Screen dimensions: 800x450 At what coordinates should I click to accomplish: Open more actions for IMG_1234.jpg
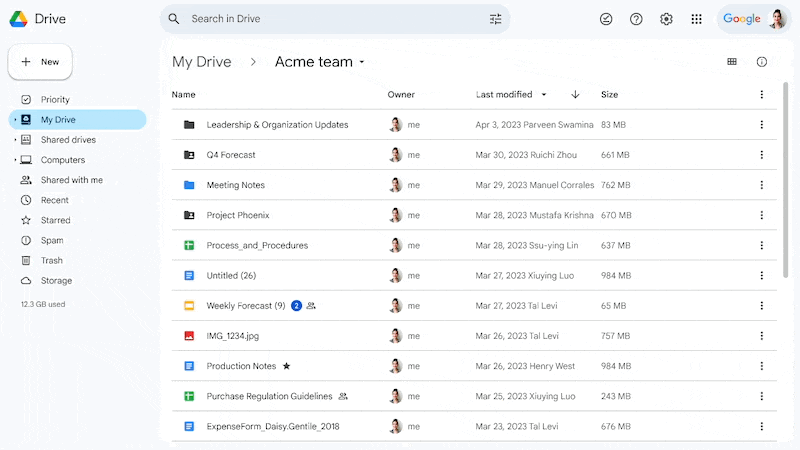point(761,336)
